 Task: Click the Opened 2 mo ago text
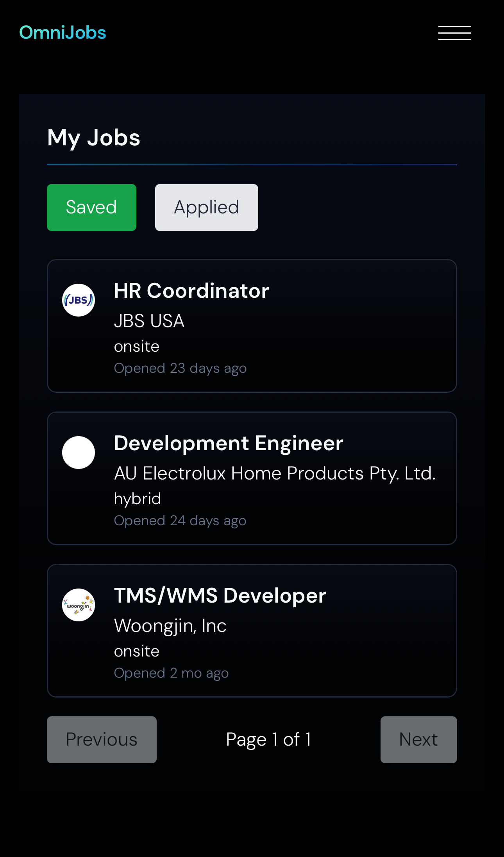pos(171,673)
